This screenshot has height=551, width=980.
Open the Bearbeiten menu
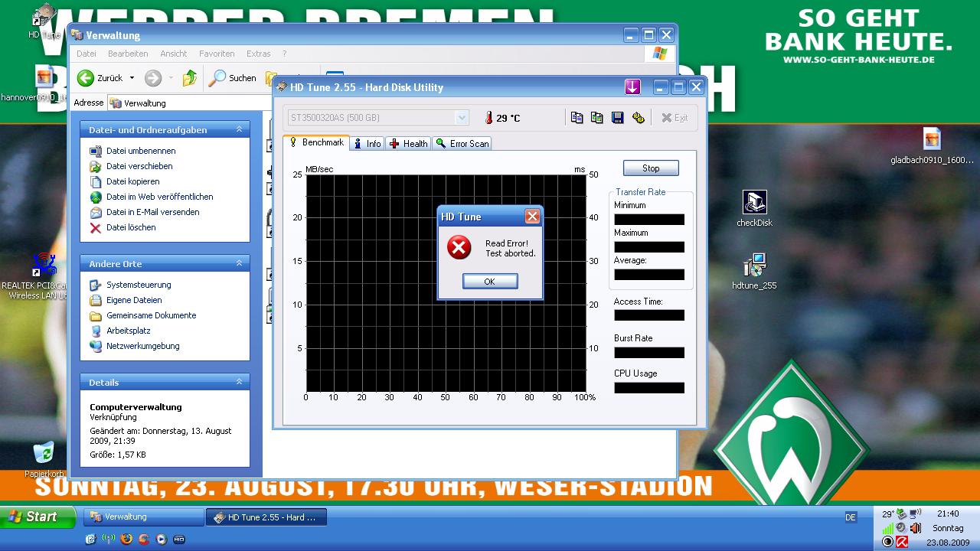coord(128,54)
